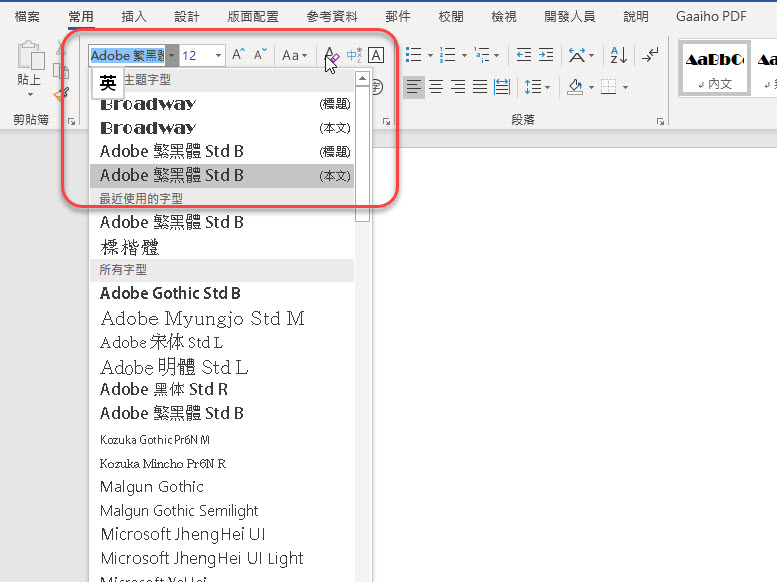This screenshot has width=777, height=582.
Task: Switch to the 版面配置 tab
Action: point(253,17)
